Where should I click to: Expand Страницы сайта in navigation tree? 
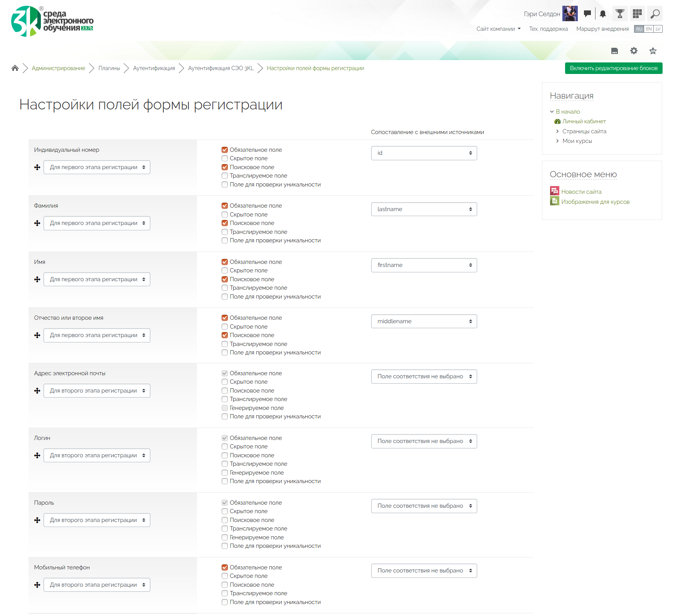pos(557,131)
